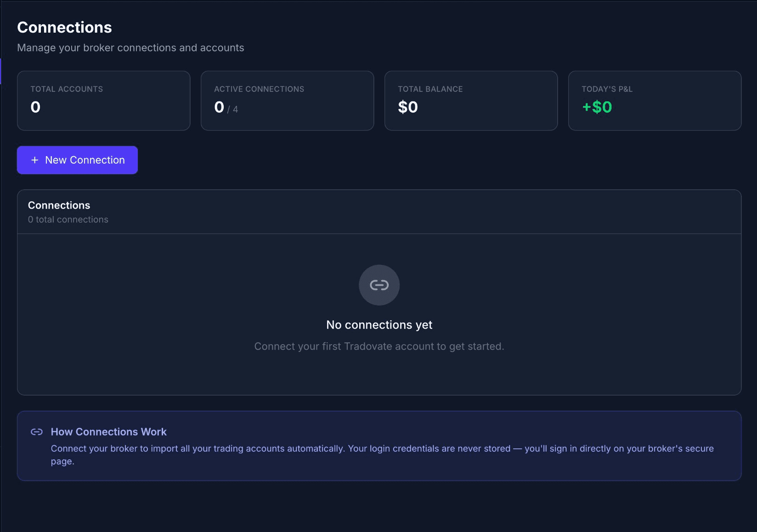Click the link icon beside How Connections Work

[37, 432]
